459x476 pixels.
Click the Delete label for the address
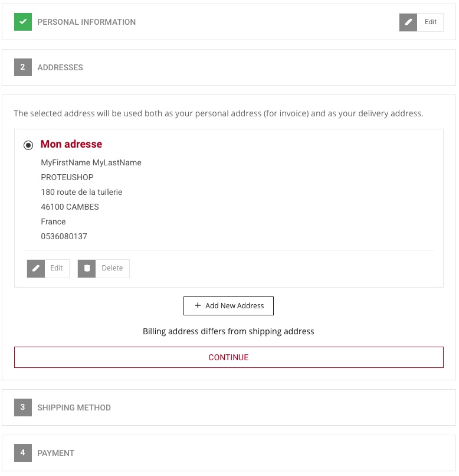coord(112,268)
